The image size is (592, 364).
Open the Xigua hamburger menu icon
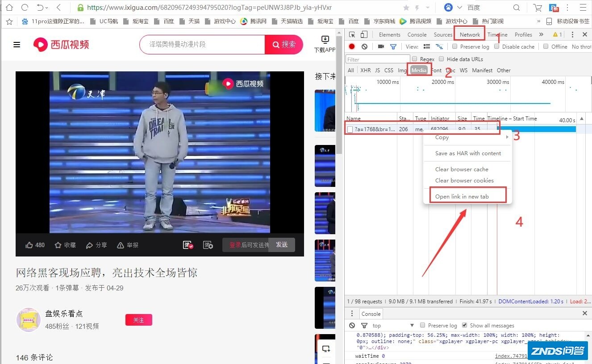point(17,45)
